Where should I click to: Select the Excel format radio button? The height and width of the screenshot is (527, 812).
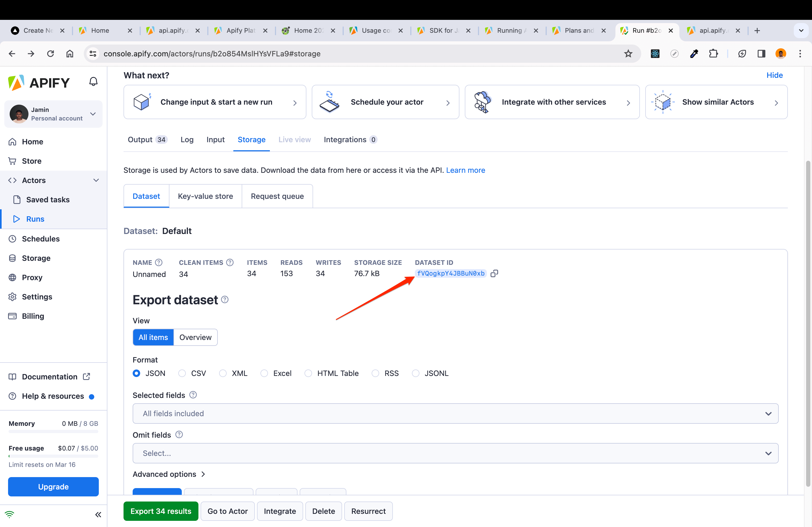coord(264,373)
